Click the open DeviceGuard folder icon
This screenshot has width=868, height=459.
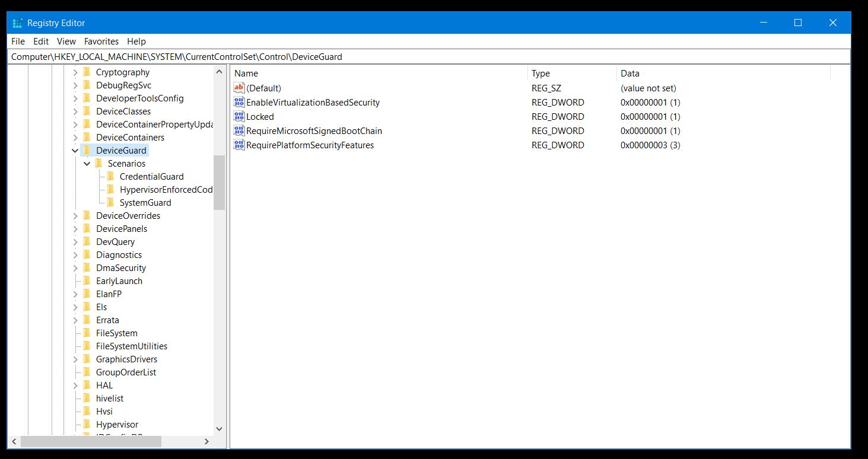point(87,150)
